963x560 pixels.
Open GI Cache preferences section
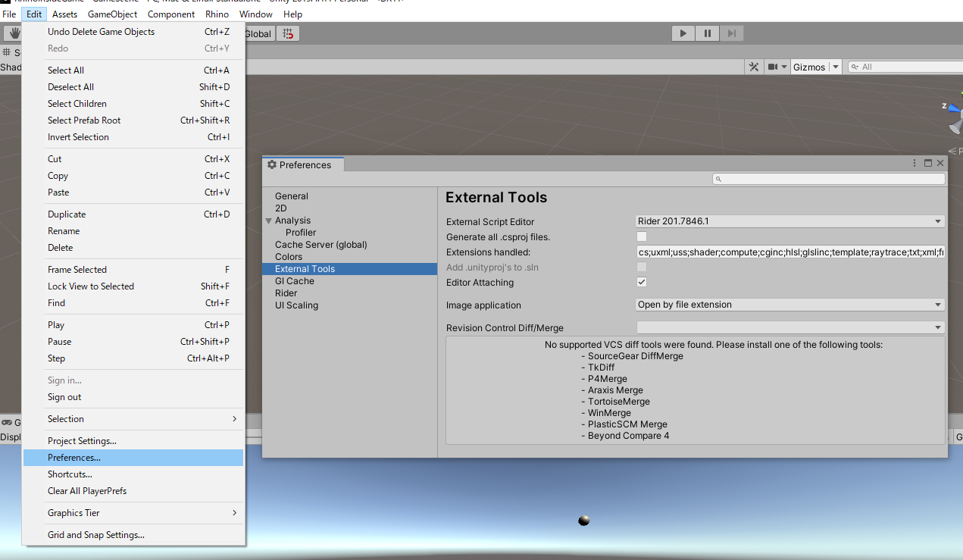(295, 281)
